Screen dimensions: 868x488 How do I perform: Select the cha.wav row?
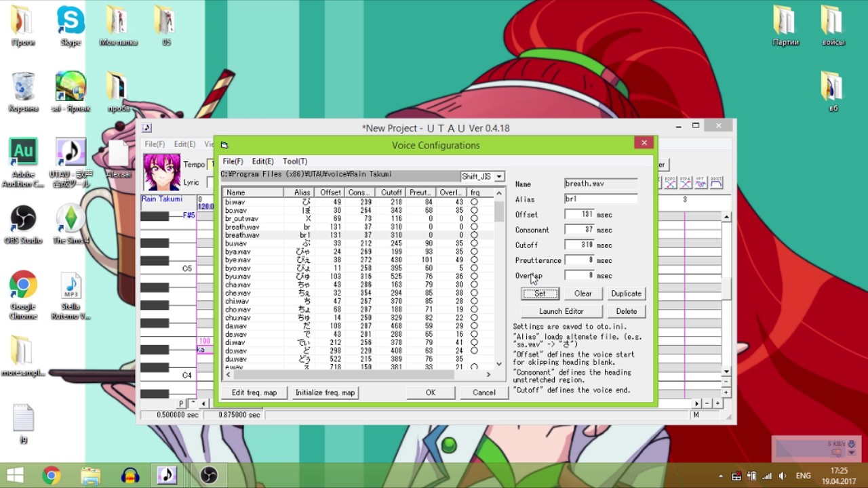tap(358, 285)
